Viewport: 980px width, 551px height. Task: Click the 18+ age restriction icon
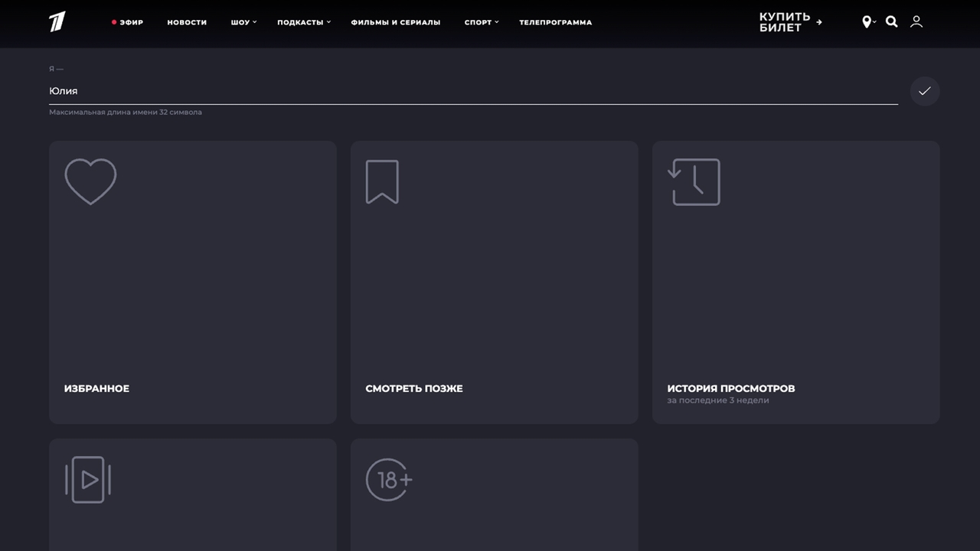(389, 480)
